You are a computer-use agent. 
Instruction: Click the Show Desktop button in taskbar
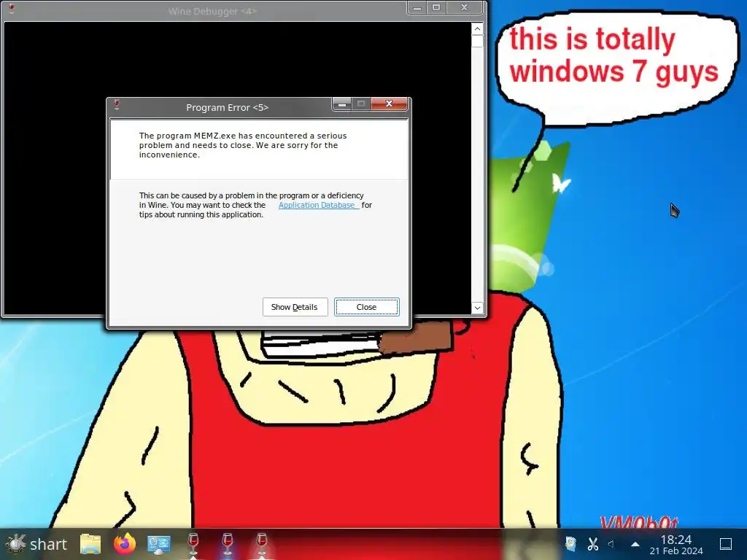(x=726, y=544)
